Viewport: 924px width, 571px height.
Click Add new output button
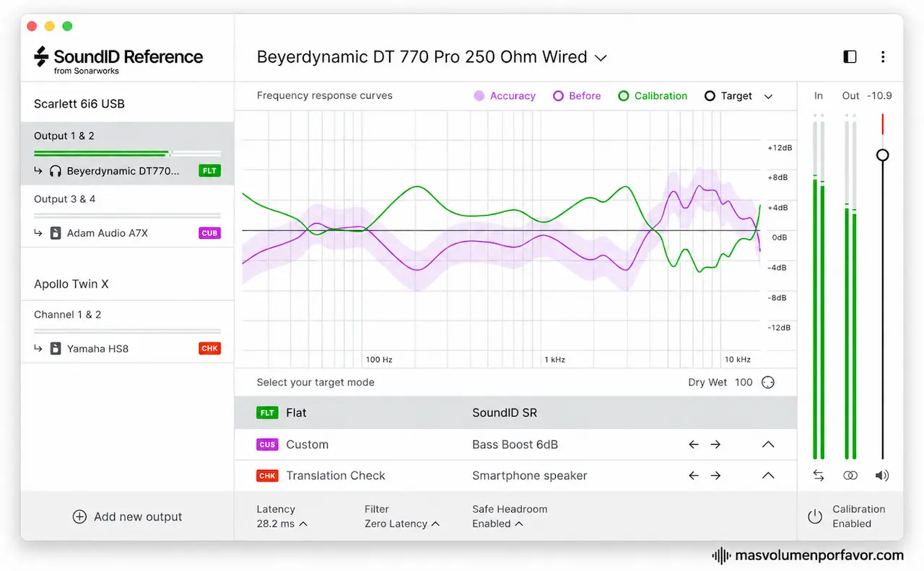pos(127,517)
